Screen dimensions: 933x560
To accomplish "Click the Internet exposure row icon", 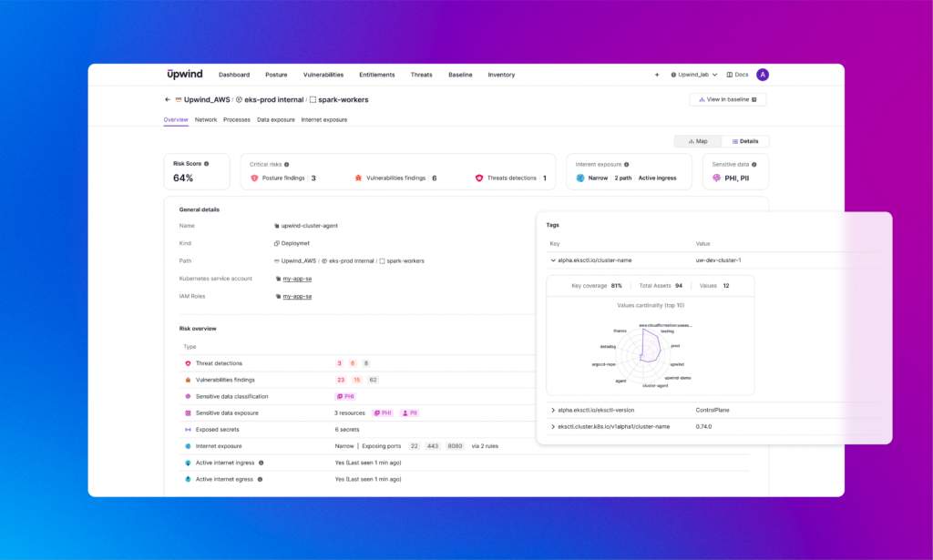I will 188,446.
